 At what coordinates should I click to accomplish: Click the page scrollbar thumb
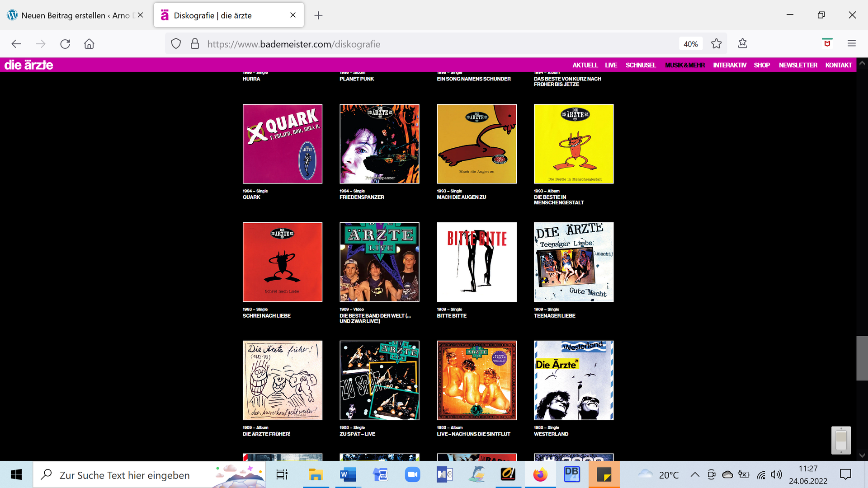[862, 358]
